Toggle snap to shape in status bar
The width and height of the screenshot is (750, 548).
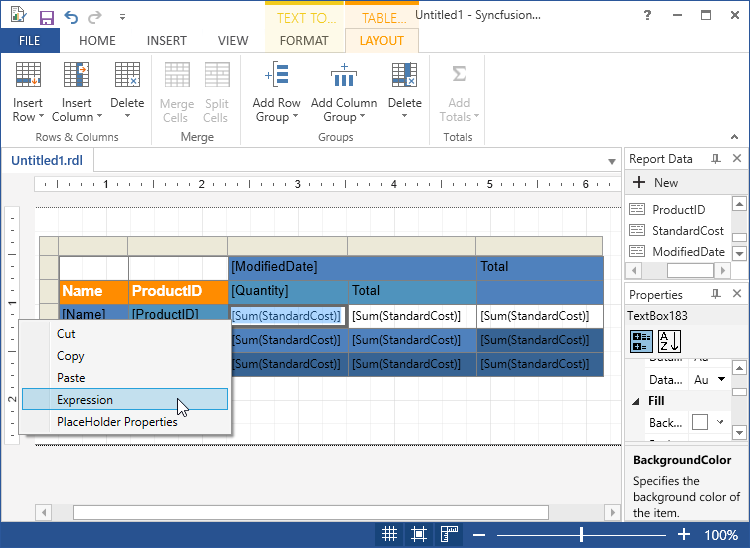tap(419, 534)
